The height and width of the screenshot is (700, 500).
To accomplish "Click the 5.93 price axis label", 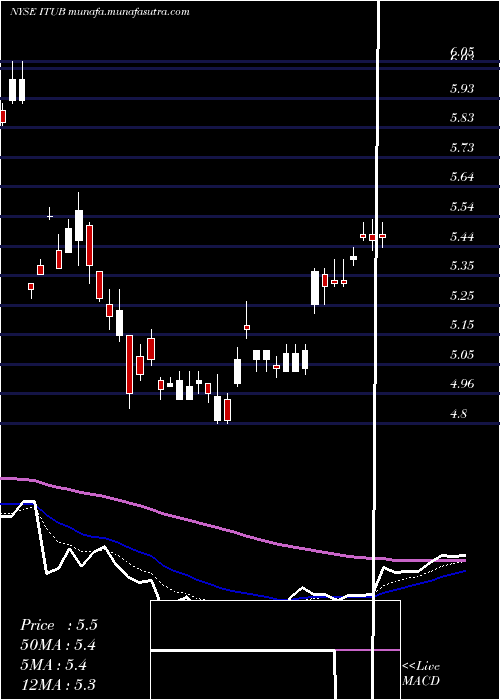I will click(x=462, y=88).
